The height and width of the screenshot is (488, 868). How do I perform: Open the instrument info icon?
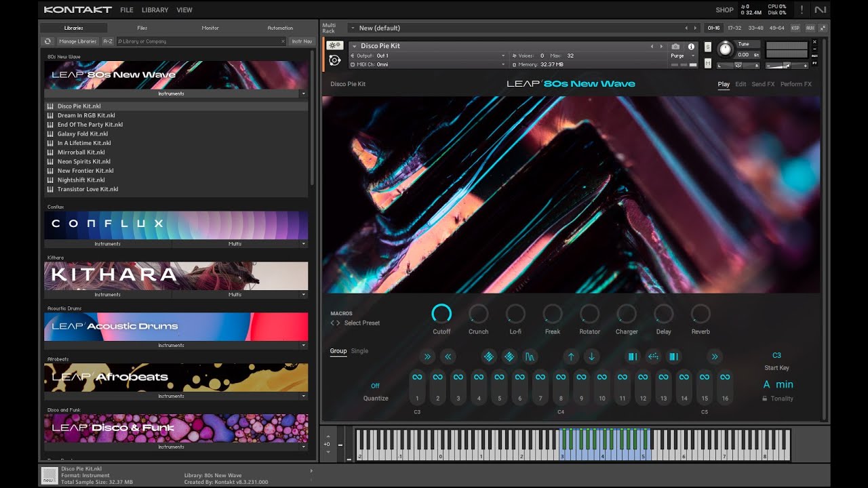tap(691, 47)
